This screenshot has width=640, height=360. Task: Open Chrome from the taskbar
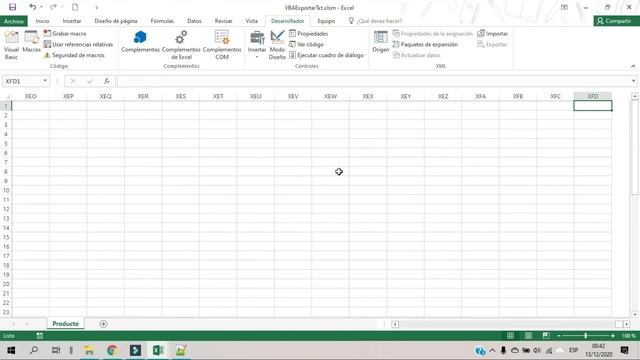pyautogui.click(x=112, y=350)
